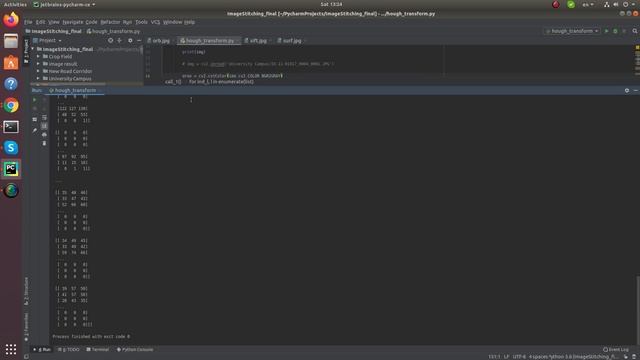
Task: Toggle scroll-to-end in Run console
Action: pyautogui.click(x=44, y=126)
